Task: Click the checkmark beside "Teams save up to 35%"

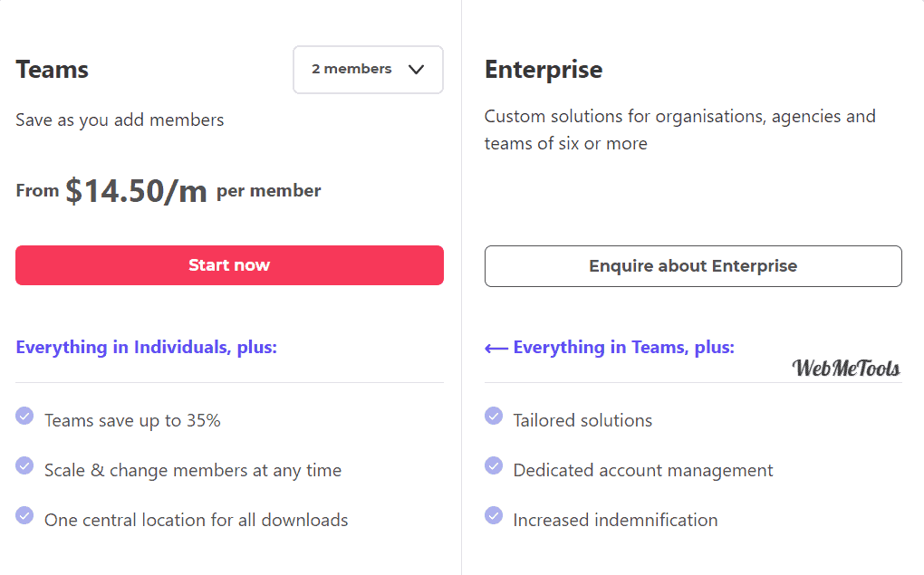Action: (x=24, y=416)
